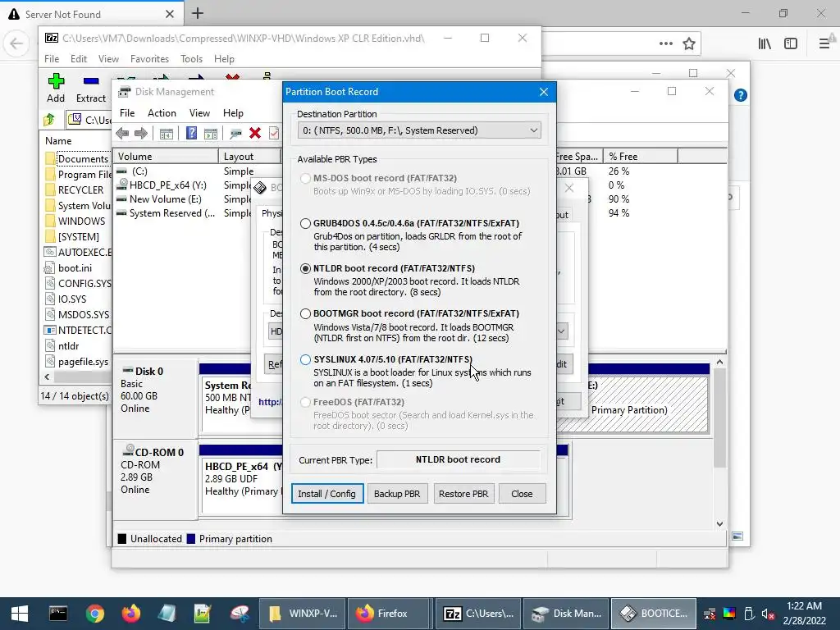Screen dimensions: 840x630
Task: Open Favorites menu in 7-Zip
Action: click(x=149, y=59)
